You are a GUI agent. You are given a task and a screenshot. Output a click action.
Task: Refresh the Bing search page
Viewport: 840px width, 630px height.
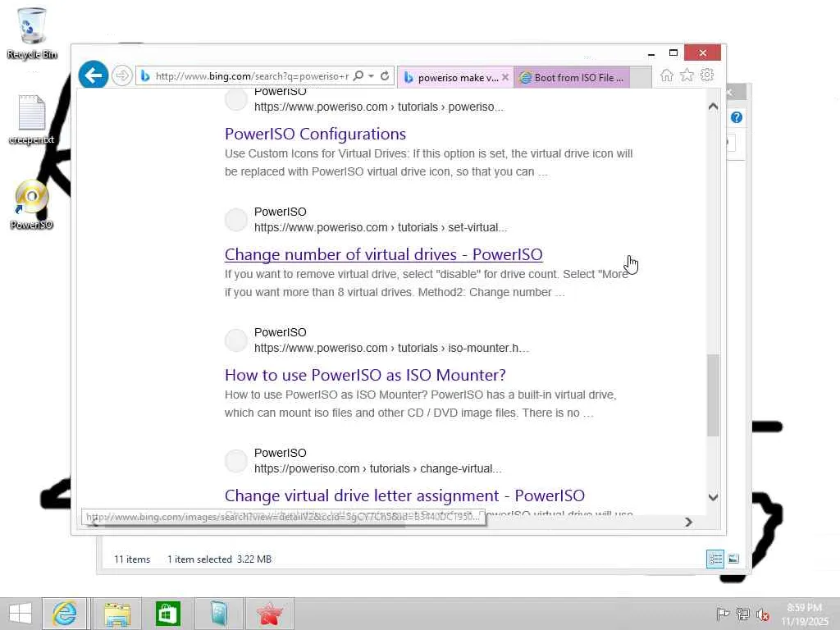[385, 76]
